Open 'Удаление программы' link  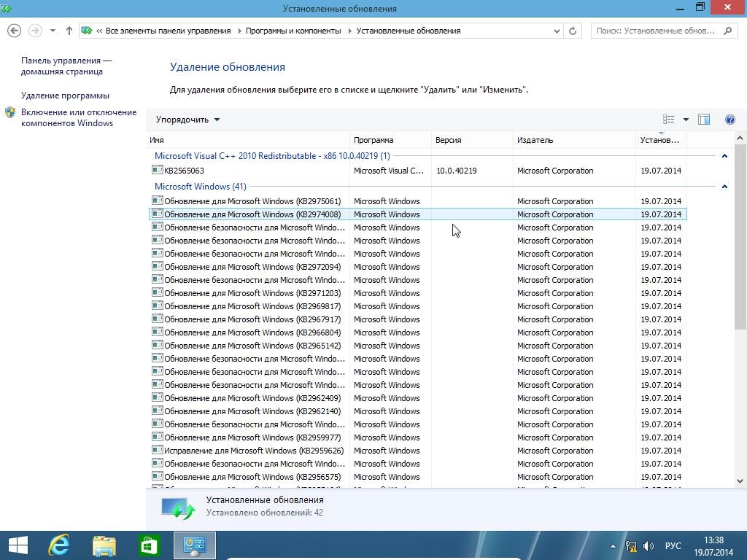click(x=65, y=96)
